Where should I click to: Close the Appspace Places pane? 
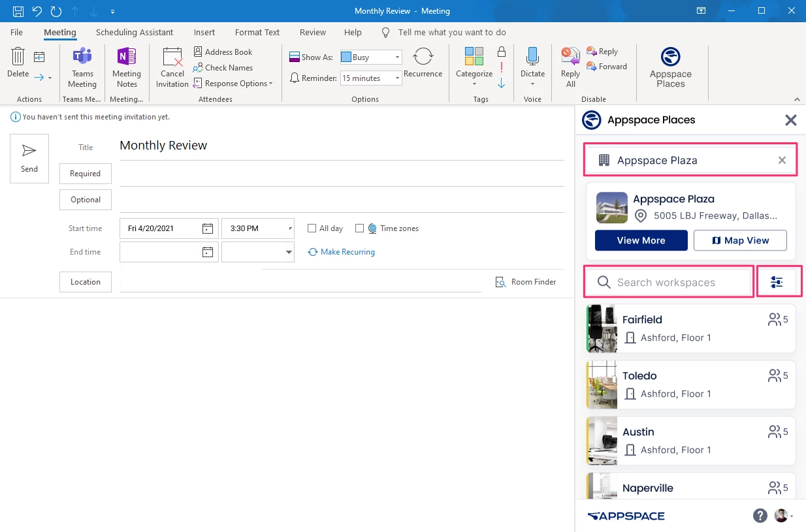click(791, 120)
